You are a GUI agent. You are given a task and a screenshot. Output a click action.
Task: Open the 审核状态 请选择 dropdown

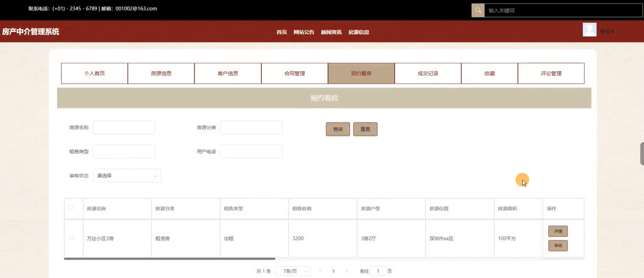click(127, 176)
